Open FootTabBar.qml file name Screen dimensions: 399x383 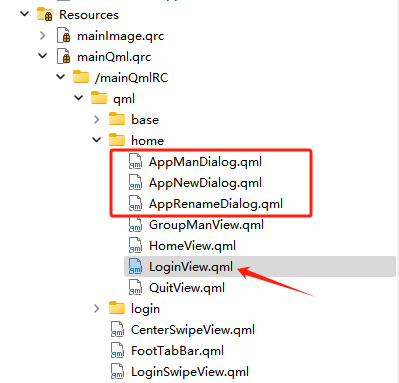click(x=177, y=351)
